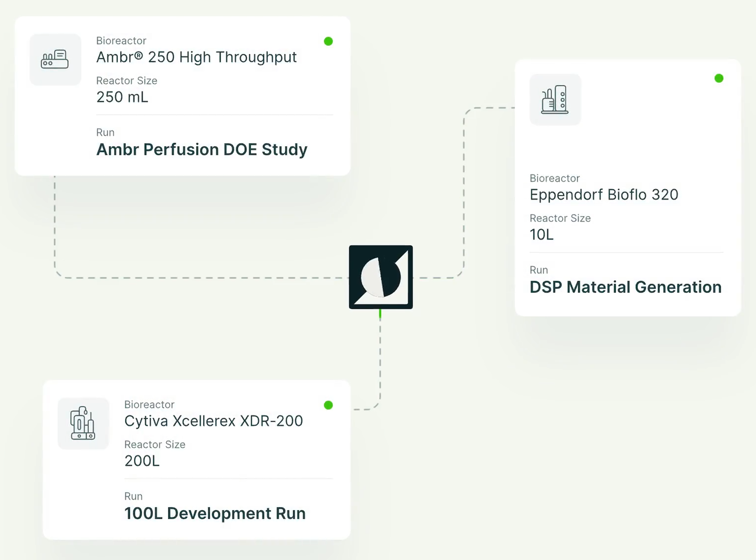Click the Eppendorf card green status dot
The image size is (756, 560).
[719, 78]
